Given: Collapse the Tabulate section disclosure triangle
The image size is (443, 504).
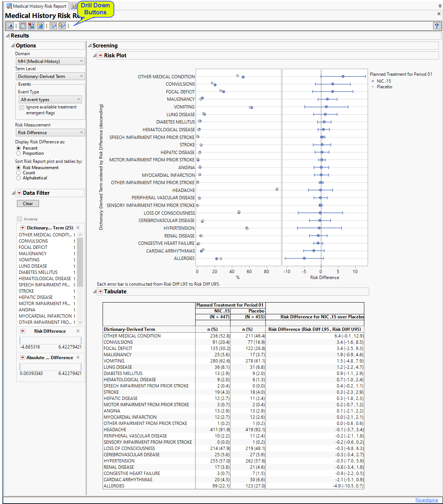Looking at the screenshot, I should click(95, 292).
